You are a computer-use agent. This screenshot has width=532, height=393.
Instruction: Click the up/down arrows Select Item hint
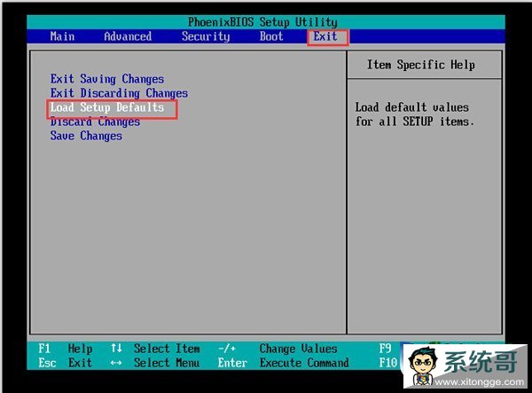coord(155,349)
